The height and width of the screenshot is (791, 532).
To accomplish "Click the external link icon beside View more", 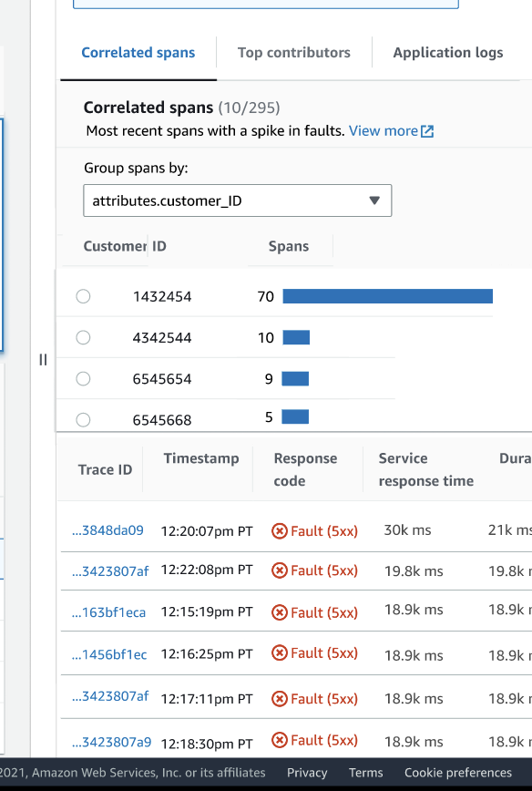I will [x=425, y=130].
